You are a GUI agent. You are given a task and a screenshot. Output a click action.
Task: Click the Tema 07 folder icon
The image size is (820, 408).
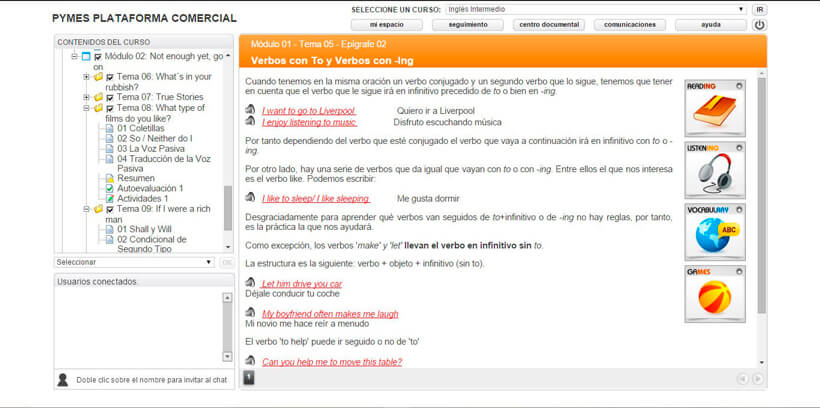click(98, 97)
